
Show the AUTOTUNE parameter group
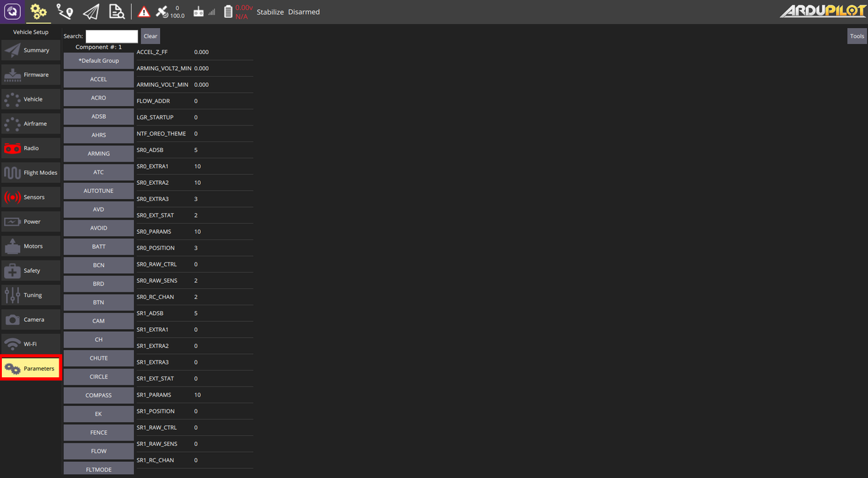[99, 191]
